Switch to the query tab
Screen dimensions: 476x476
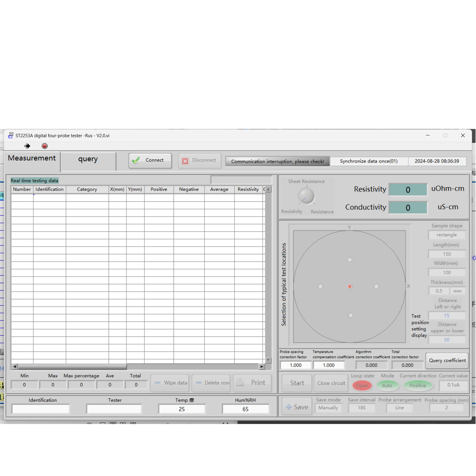(x=88, y=159)
